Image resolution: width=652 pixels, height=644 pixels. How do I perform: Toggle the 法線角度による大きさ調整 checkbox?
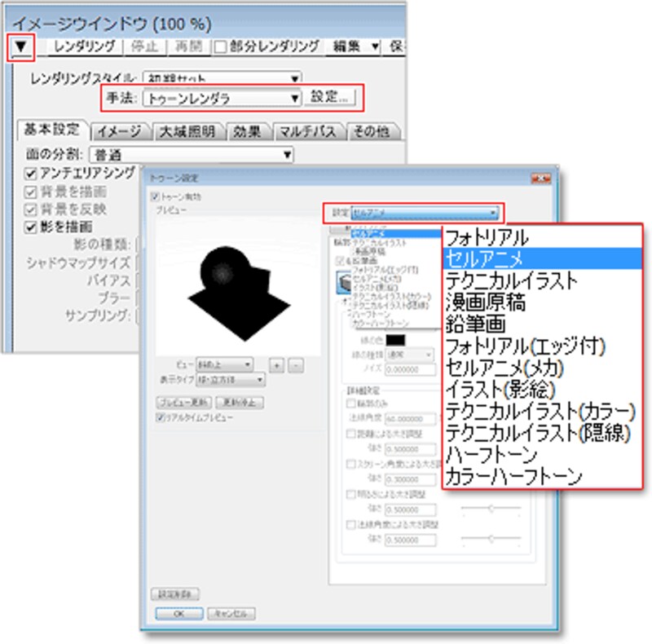coord(351,525)
